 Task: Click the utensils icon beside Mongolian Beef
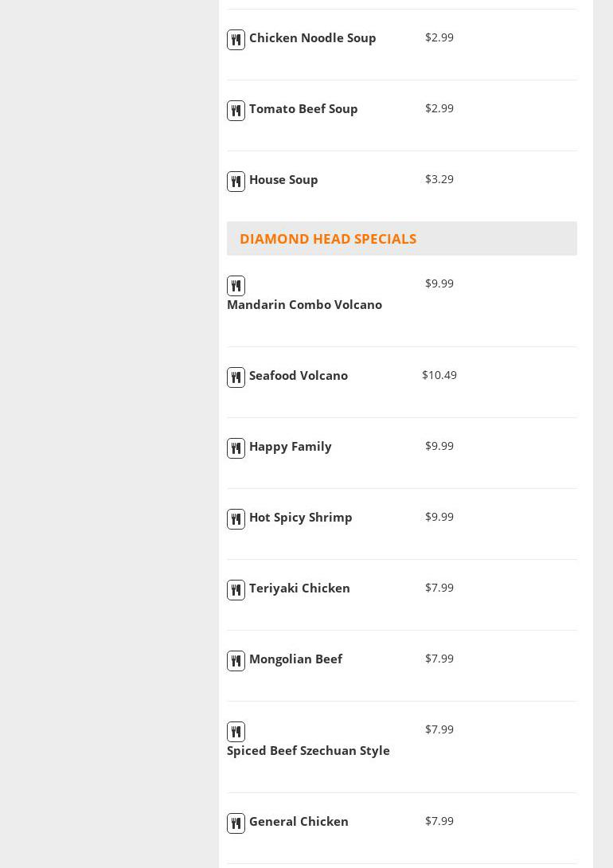point(236,661)
